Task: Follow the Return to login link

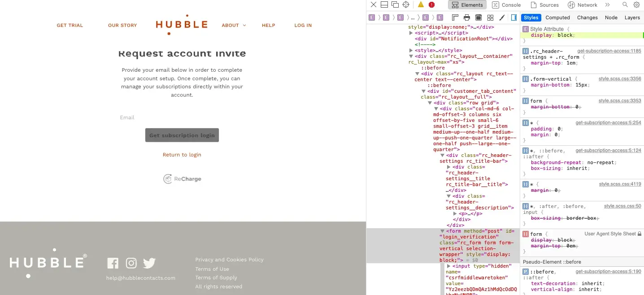Action: (182, 155)
